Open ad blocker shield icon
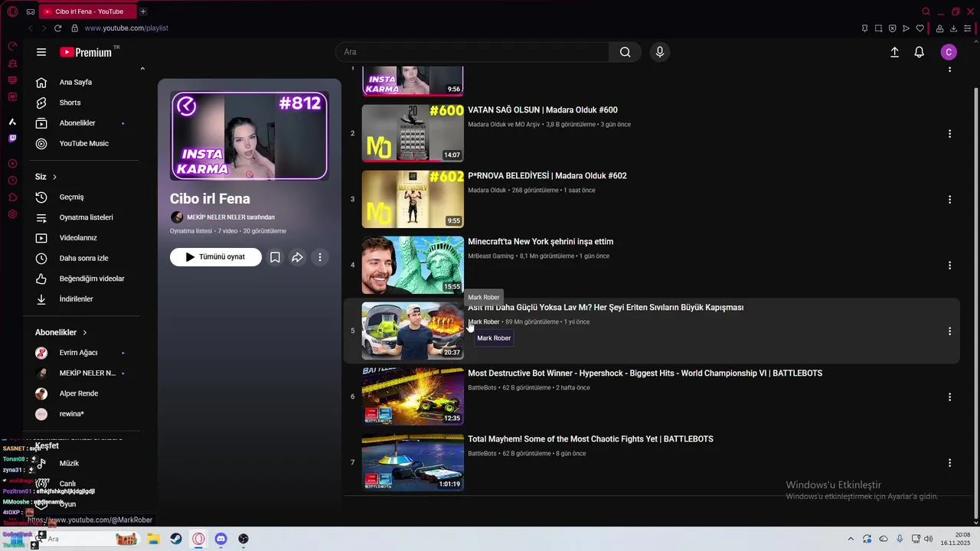This screenshot has height=551, width=980. point(892,28)
